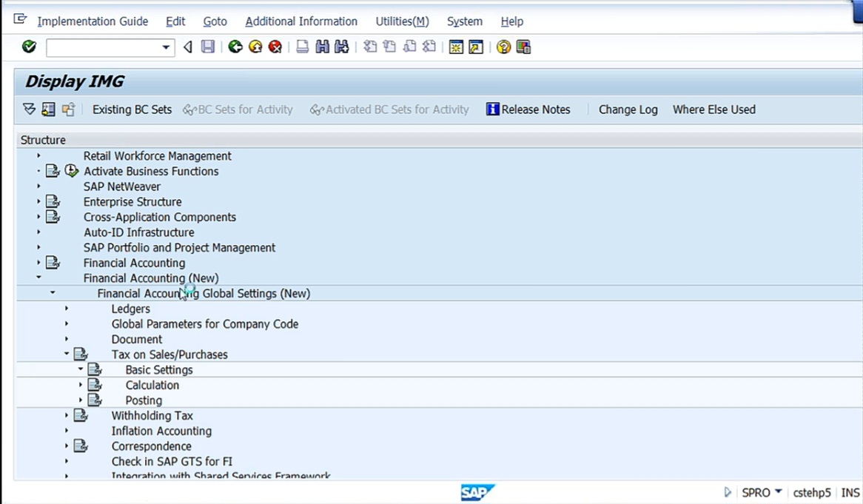The width and height of the screenshot is (863, 504).
Task: Open the Goto menu
Action: 215,21
